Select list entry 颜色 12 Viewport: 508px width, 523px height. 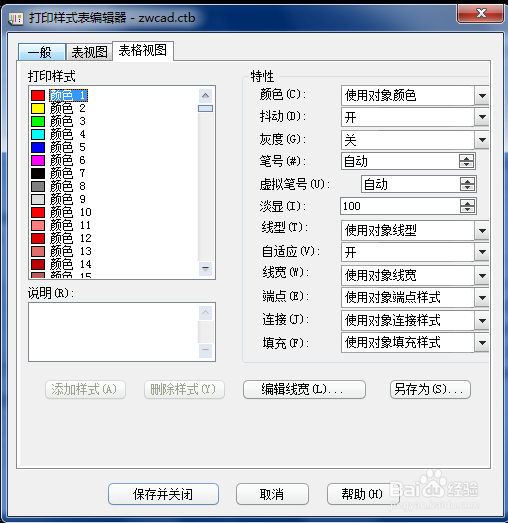point(71,238)
